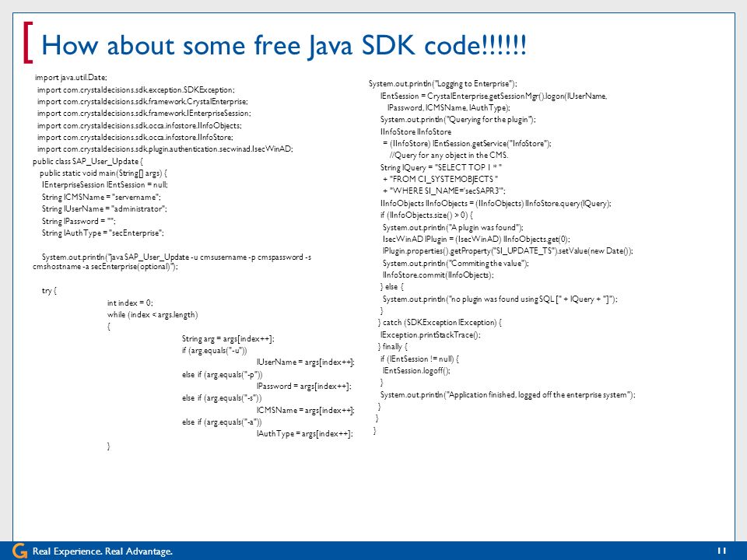Click the slide page number 11
The height and width of the screenshot is (560, 747).
coord(722,551)
